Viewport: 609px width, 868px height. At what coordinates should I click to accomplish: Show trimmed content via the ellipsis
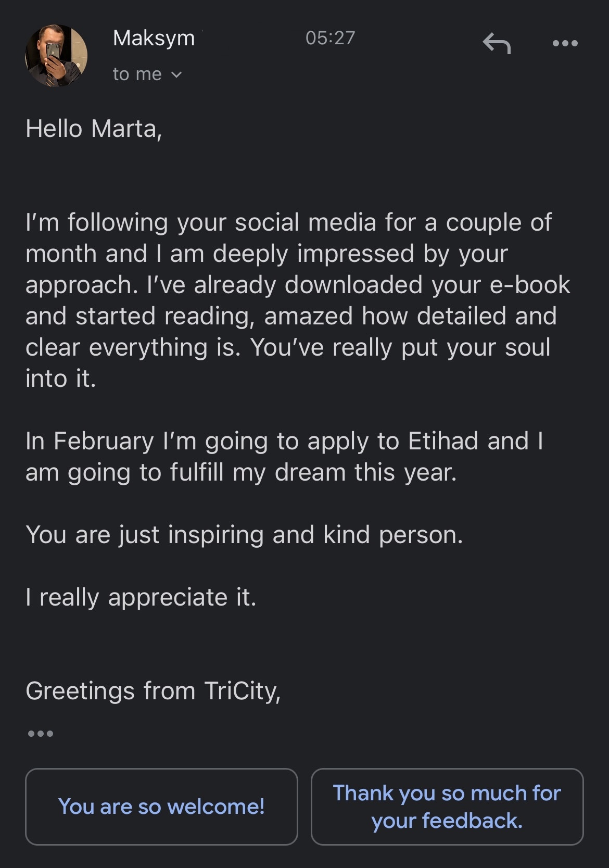click(41, 734)
